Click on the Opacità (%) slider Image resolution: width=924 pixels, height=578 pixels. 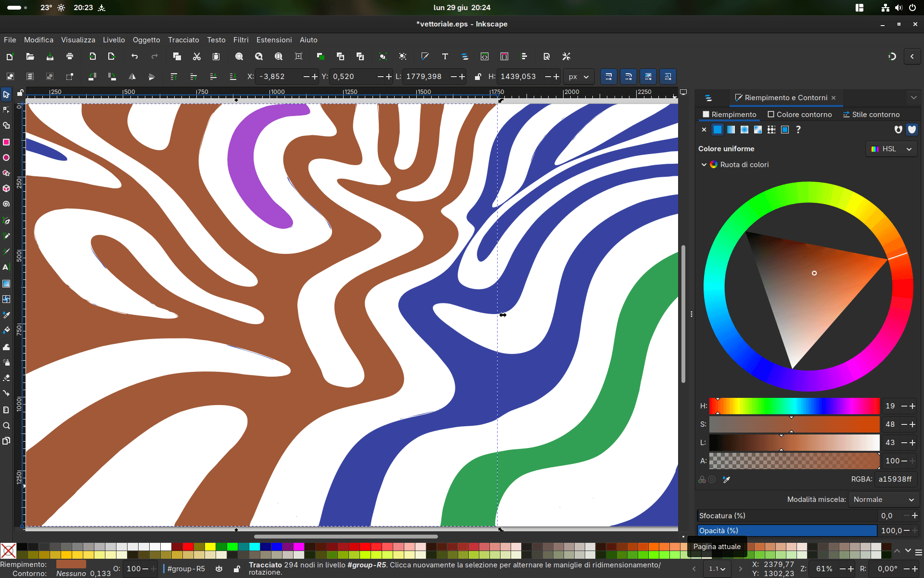(x=787, y=530)
